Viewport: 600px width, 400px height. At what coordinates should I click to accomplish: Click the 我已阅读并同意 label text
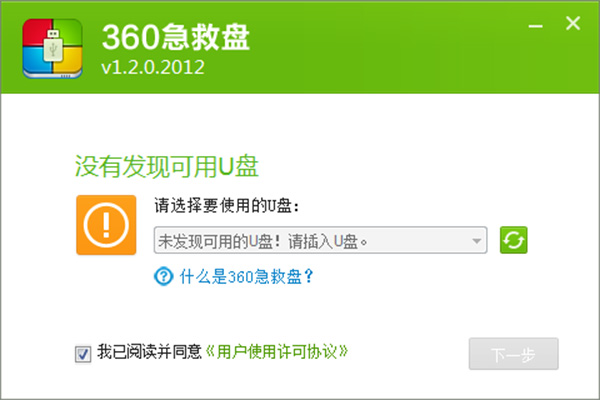(149, 352)
